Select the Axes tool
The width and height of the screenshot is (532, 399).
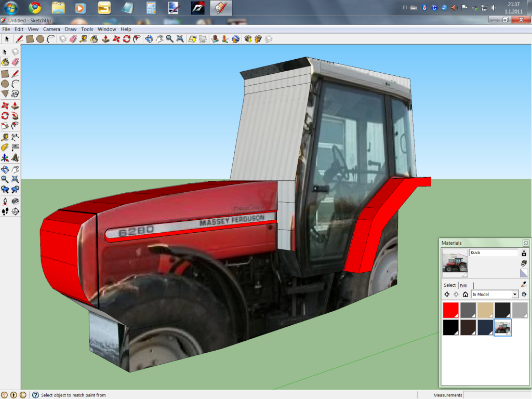click(5, 158)
